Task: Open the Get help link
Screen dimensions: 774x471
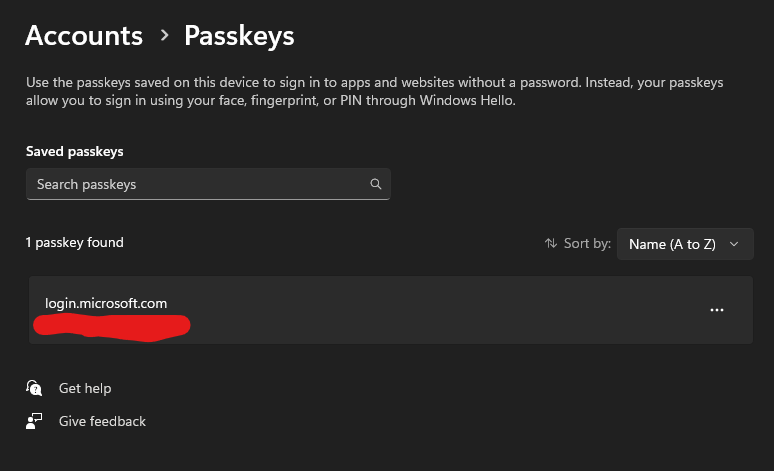Action: coord(85,388)
